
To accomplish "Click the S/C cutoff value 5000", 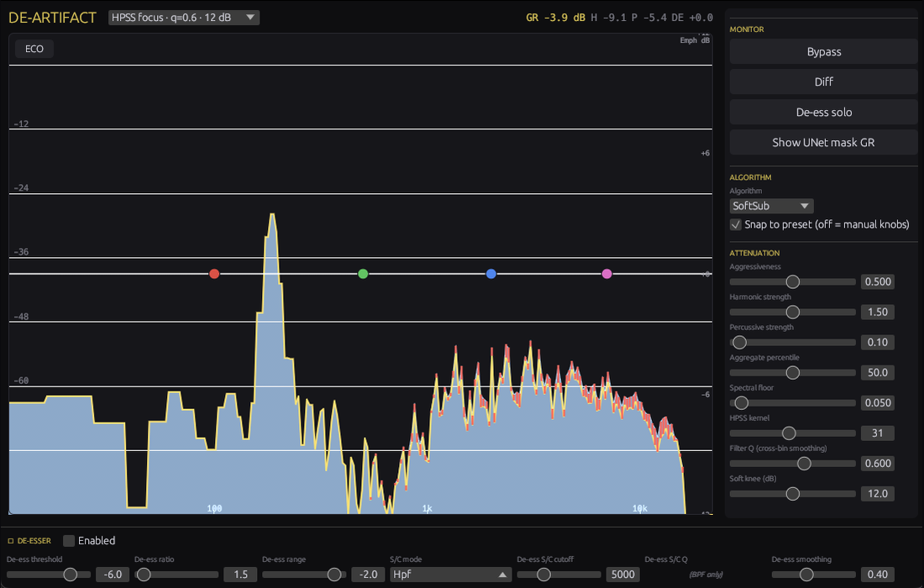I will 623,575.
